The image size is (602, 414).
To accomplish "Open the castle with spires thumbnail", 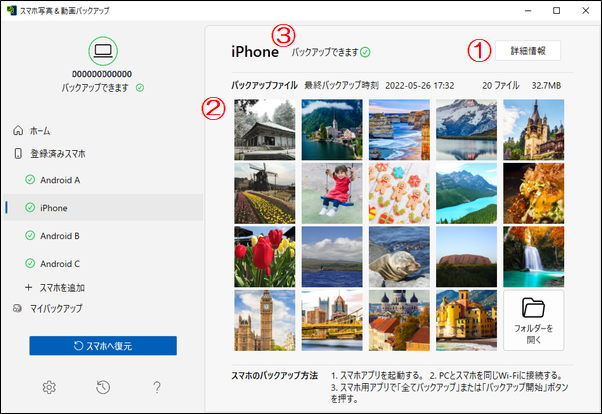I will point(534,130).
